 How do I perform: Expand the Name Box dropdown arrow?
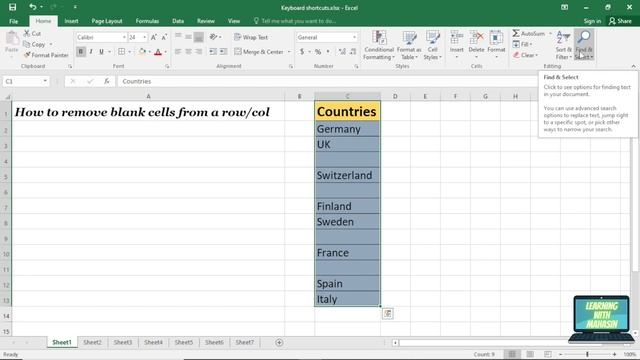pyautogui.click(x=45, y=81)
